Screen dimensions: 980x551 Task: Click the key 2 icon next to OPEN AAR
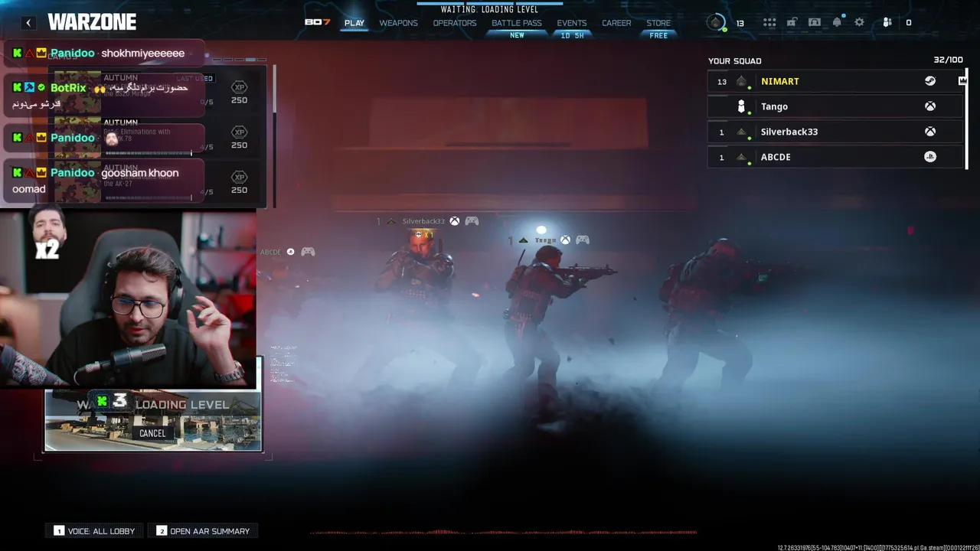tap(162, 530)
